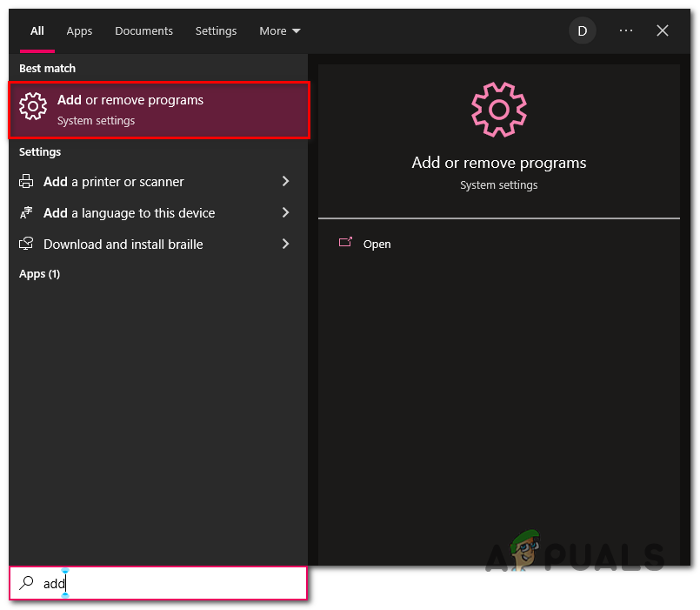Switch to the Documents filter tab
Image resolution: width=700 pixels, height=610 pixels.
coord(143,30)
